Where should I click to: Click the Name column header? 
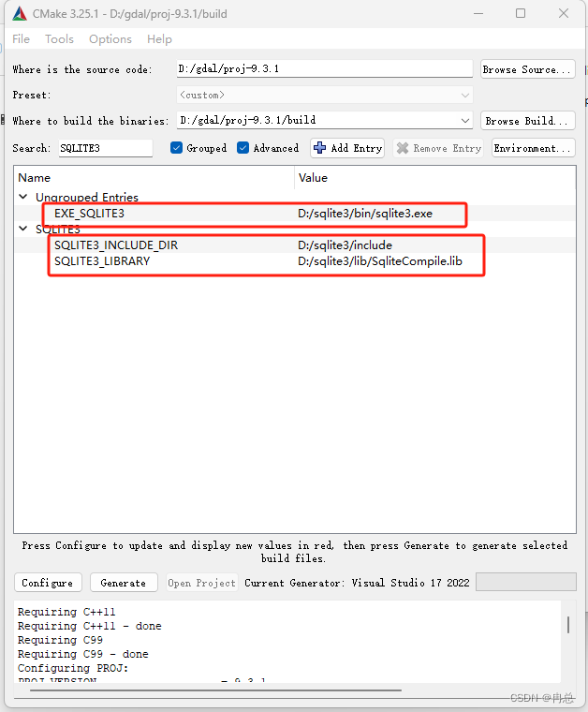[34, 178]
